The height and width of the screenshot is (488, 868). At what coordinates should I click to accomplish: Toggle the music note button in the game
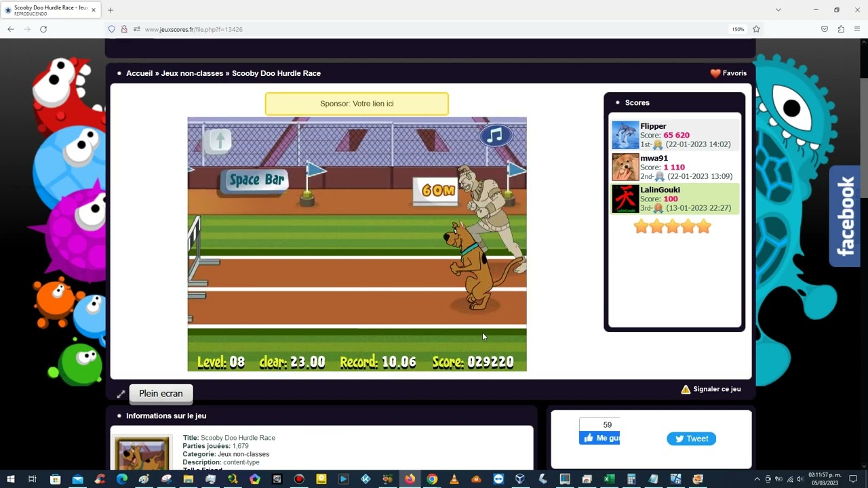(x=496, y=136)
